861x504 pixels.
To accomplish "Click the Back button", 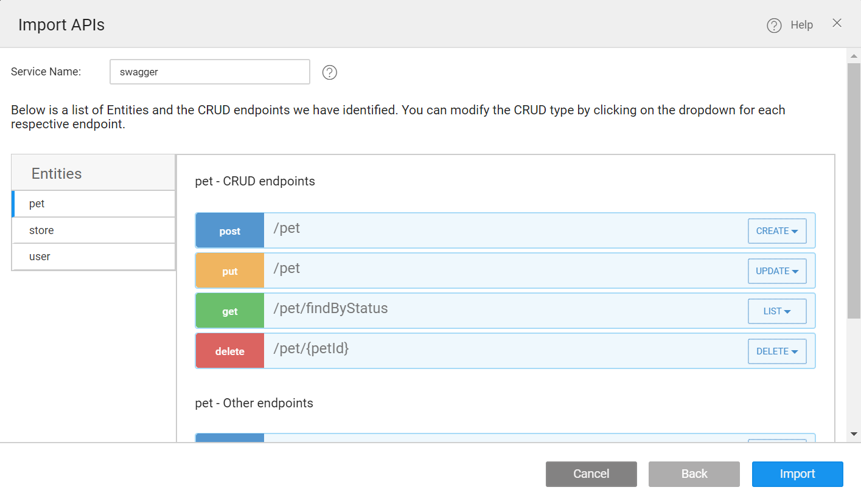I will [694, 474].
